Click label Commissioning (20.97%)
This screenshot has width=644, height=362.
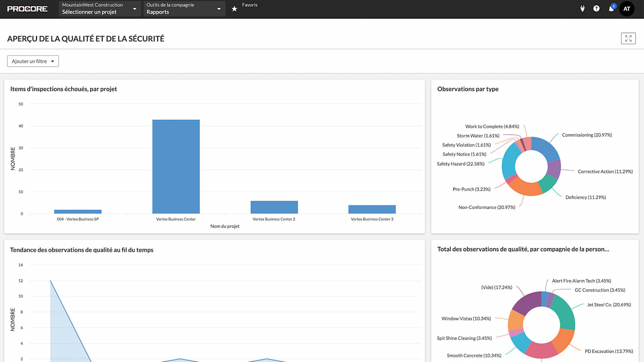point(587,135)
